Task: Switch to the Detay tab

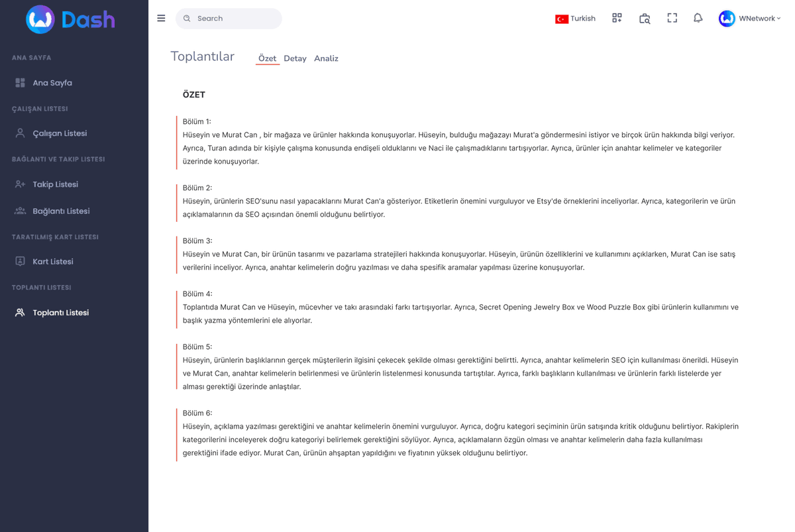Action: 295,58
